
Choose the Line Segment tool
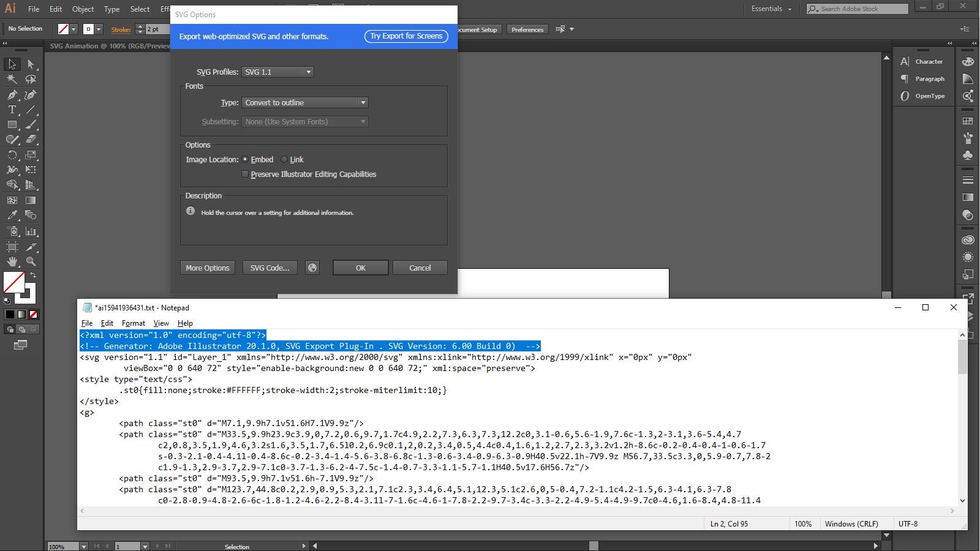(x=31, y=110)
